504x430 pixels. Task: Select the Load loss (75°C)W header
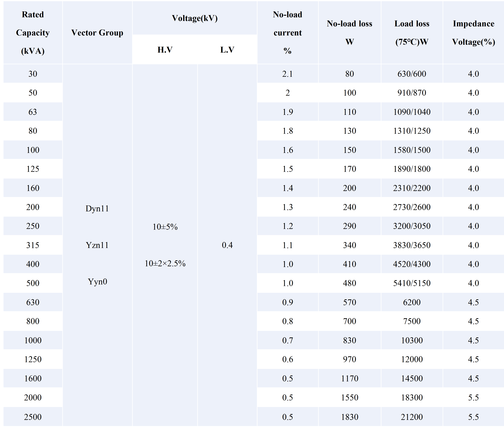[412, 33]
